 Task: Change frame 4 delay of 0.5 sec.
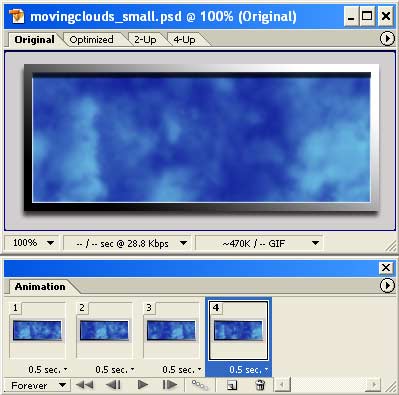click(x=249, y=370)
